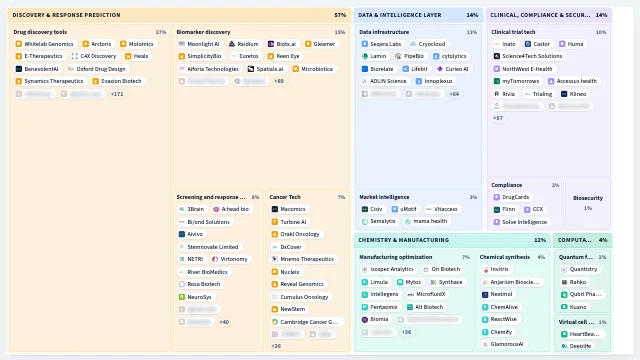Open the Chemistry & Manufacturing header
The height and width of the screenshot is (360, 640).
point(452,240)
